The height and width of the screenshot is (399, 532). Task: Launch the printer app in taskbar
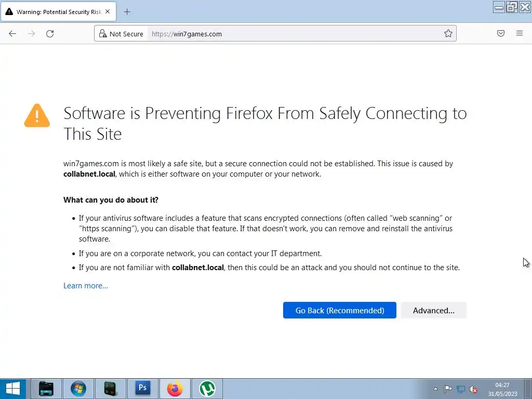pyautogui.click(x=46, y=389)
